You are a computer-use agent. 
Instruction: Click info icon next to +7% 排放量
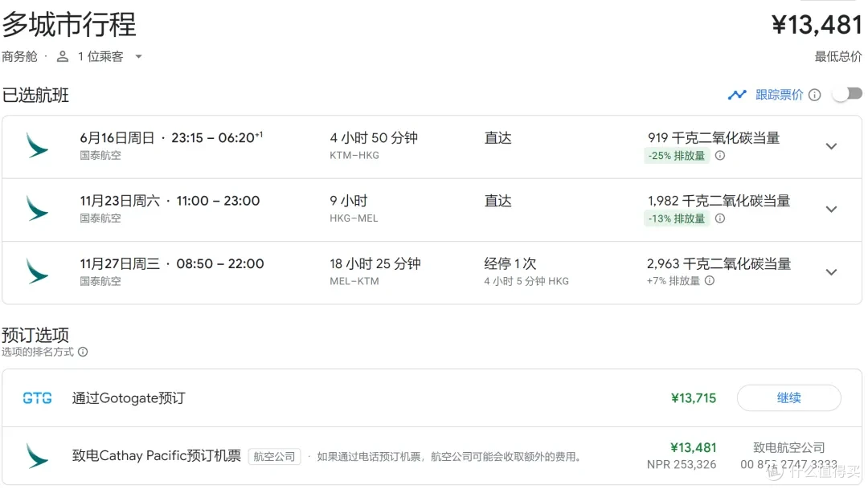710,280
